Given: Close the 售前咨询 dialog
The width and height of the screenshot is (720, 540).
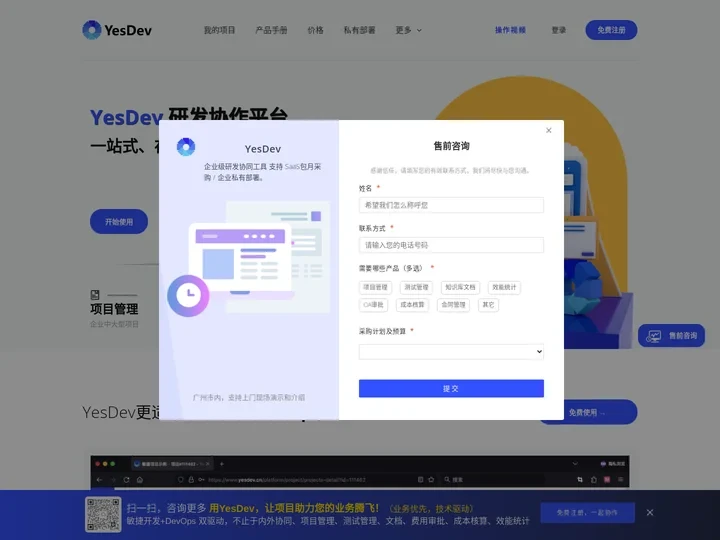Looking at the screenshot, I should click(548, 130).
